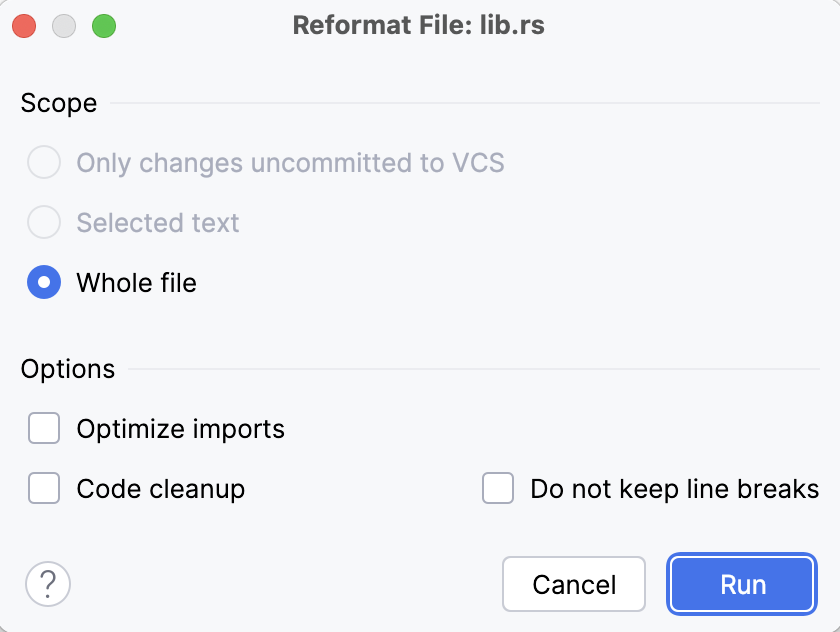The width and height of the screenshot is (840, 632).
Task: Click the Reformat File: lib.rs title
Action: (x=419, y=25)
